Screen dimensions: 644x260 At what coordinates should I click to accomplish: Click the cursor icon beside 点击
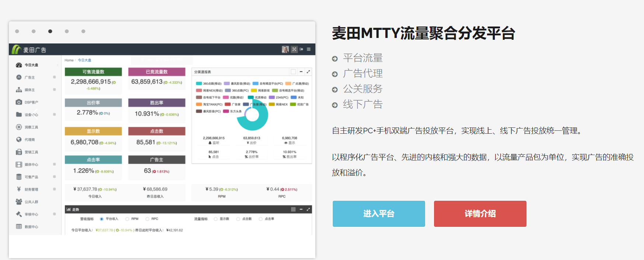(210, 157)
